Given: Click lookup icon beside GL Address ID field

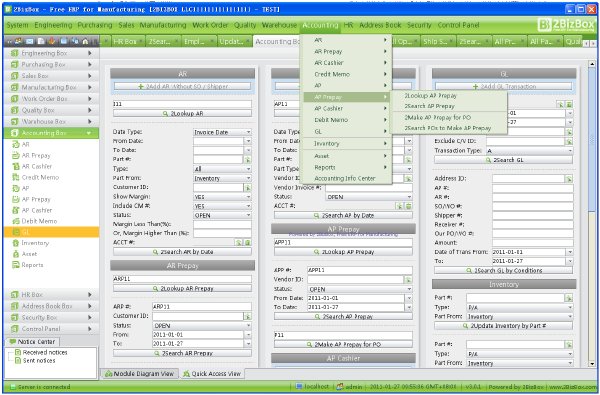Looking at the screenshot, I should (569, 179).
